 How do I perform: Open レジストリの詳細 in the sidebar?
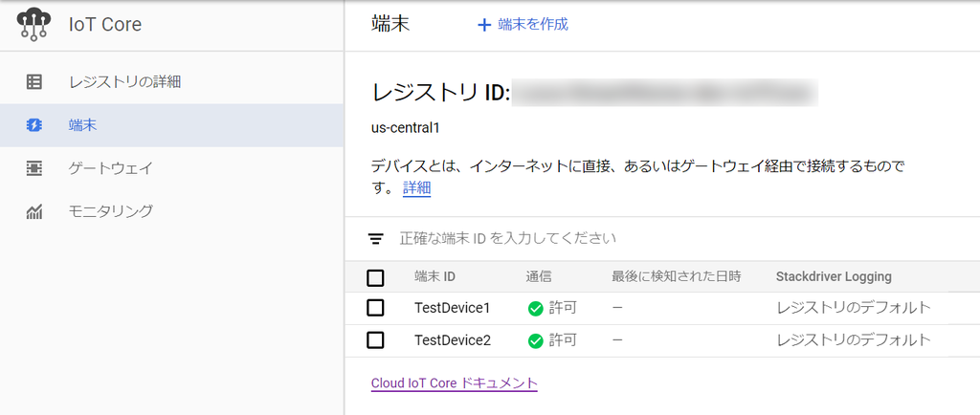point(124,81)
